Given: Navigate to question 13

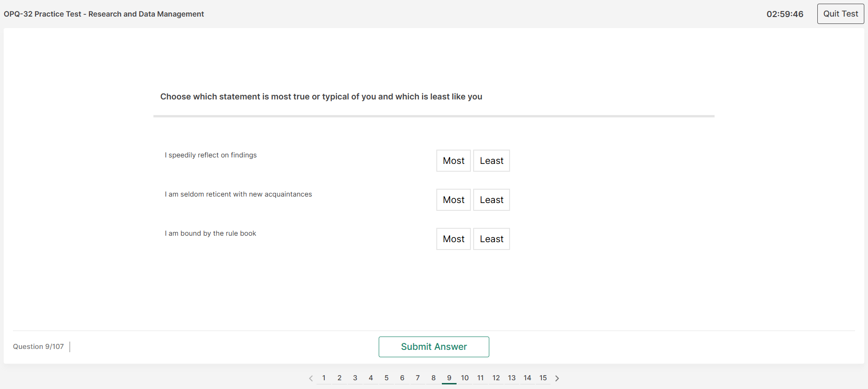Looking at the screenshot, I should tap(512, 378).
